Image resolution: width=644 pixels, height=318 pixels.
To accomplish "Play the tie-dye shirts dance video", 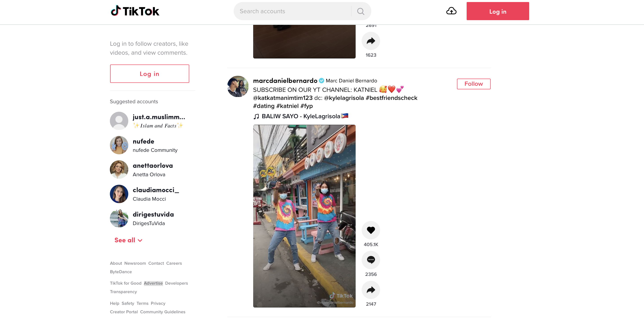I will click(304, 216).
